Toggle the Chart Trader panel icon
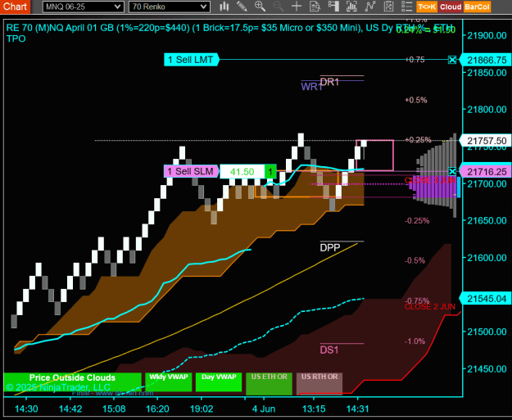This screenshot has width=512, height=420. (x=333, y=7)
